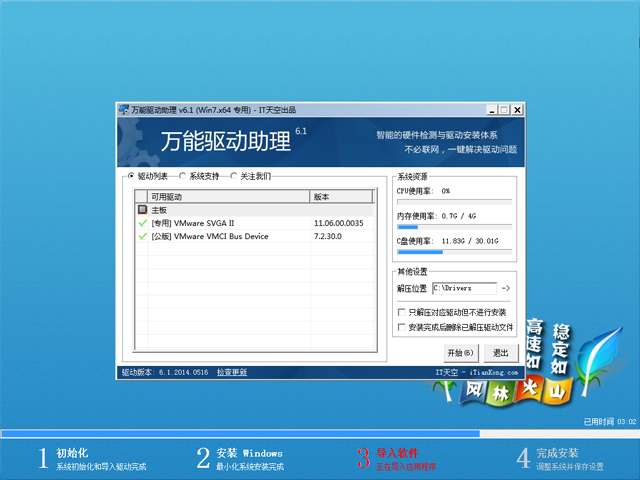Toggle the green check for VMware SVGA II
Screen dimensions: 640x480
pos(143,223)
